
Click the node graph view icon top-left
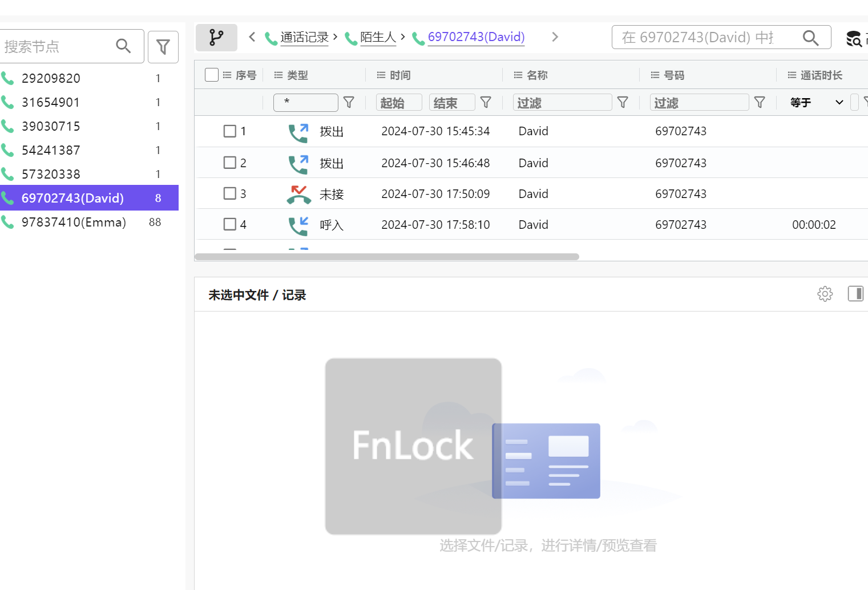[216, 37]
